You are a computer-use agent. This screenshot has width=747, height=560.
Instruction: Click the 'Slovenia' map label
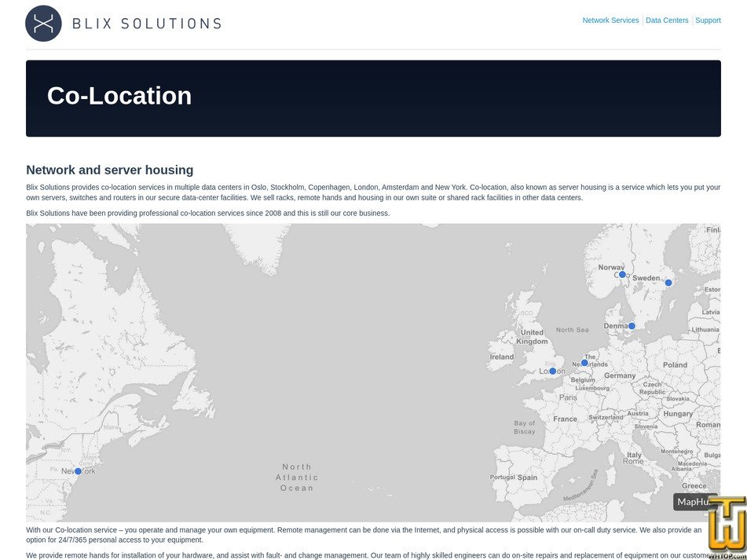[x=646, y=426]
